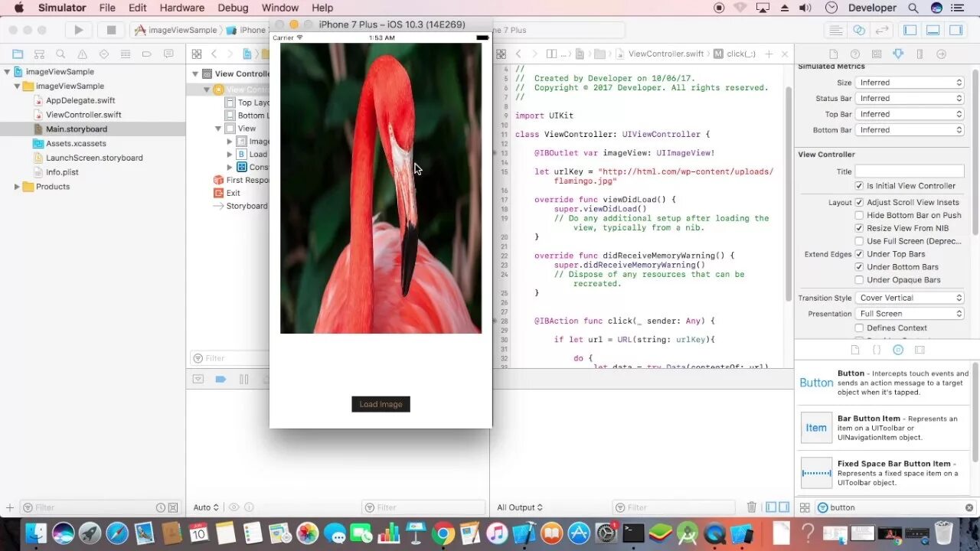This screenshot has height=551, width=980.
Task: Click the Xcode Stop button
Action: (111, 30)
